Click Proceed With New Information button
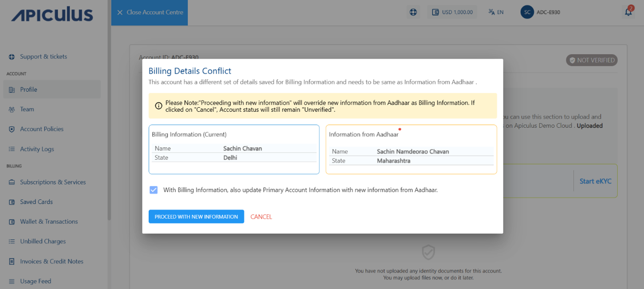Image resolution: width=644 pixels, height=289 pixels. click(196, 217)
